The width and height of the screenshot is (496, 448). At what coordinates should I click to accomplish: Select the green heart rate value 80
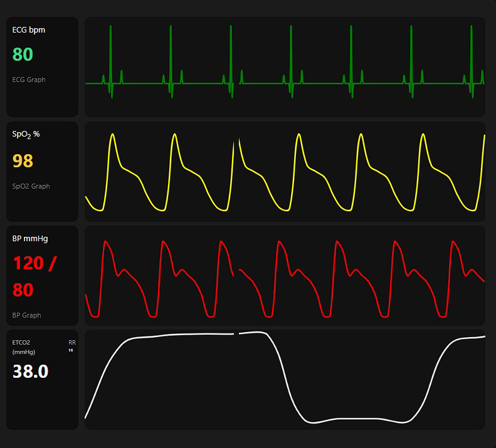click(x=23, y=55)
